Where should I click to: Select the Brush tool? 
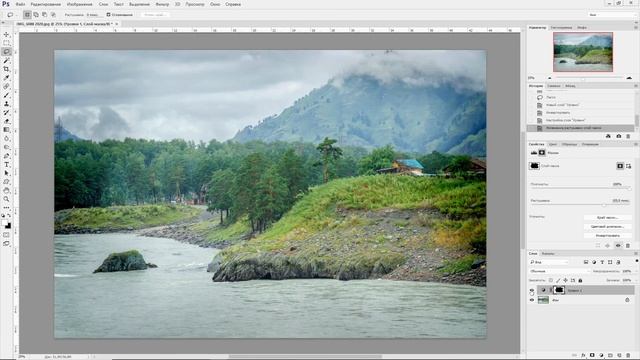[7, 95]
